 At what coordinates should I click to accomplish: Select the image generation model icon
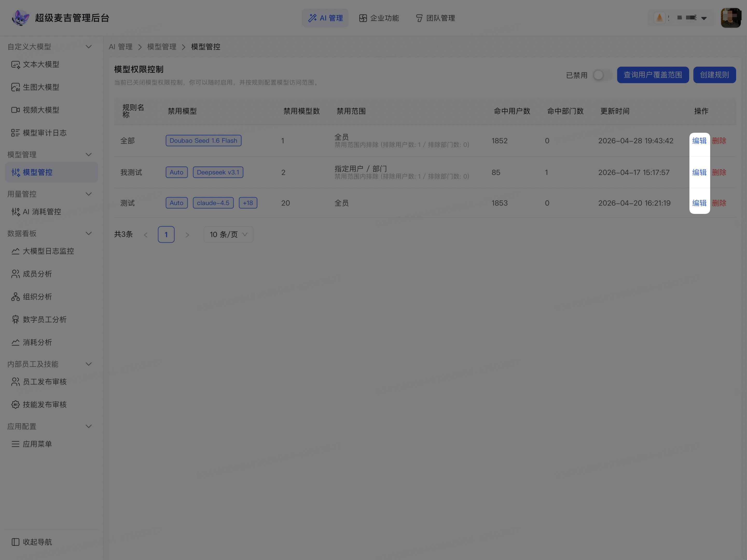tap(16, 87)
